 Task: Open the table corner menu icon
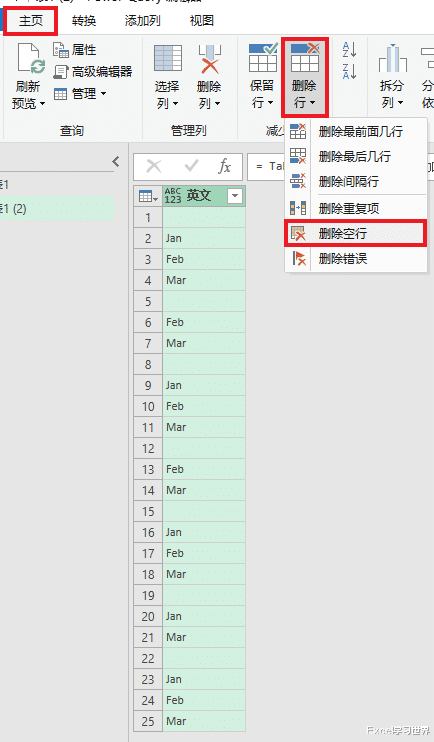[148, 196]
